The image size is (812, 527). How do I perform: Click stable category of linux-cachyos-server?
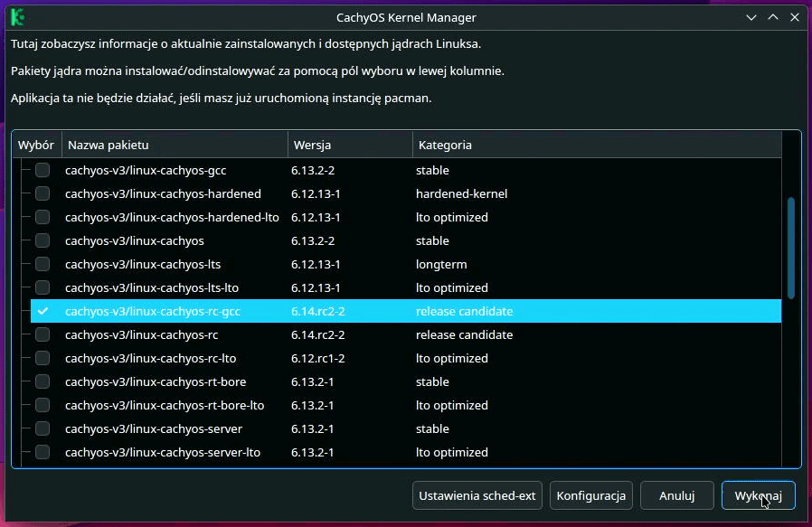click(x=432, y=429)
